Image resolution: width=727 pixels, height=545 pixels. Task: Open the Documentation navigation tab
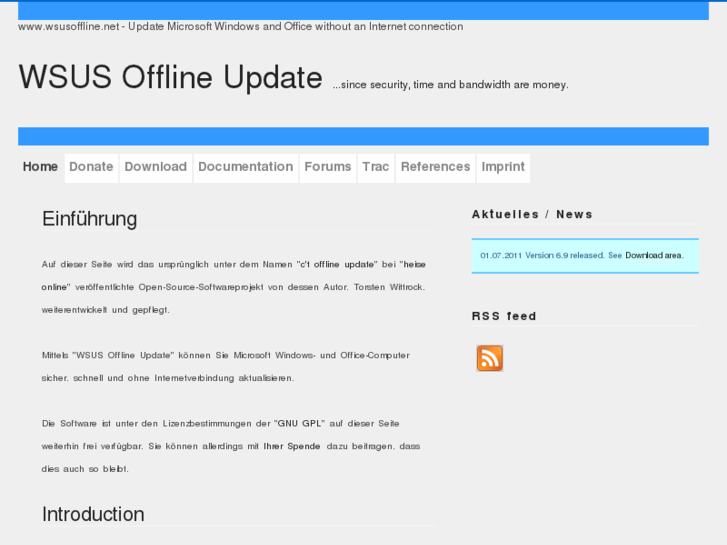tap(246, 167)
